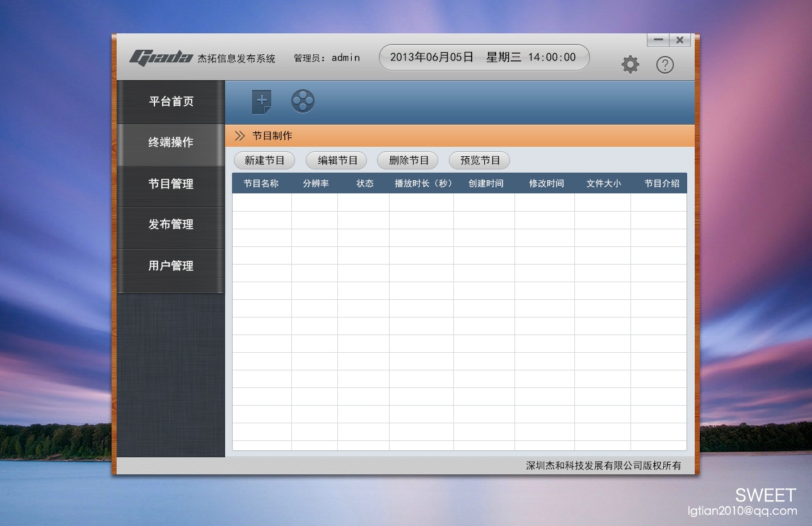This screenshot has width=812, height=526.
Task: Open settings via the gear icon
Action: point(630,64)
